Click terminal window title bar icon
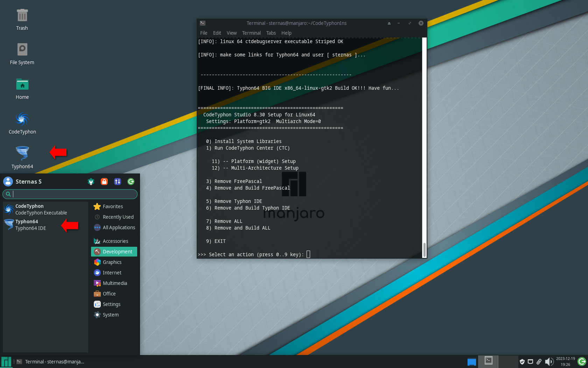 pos(203,23)
